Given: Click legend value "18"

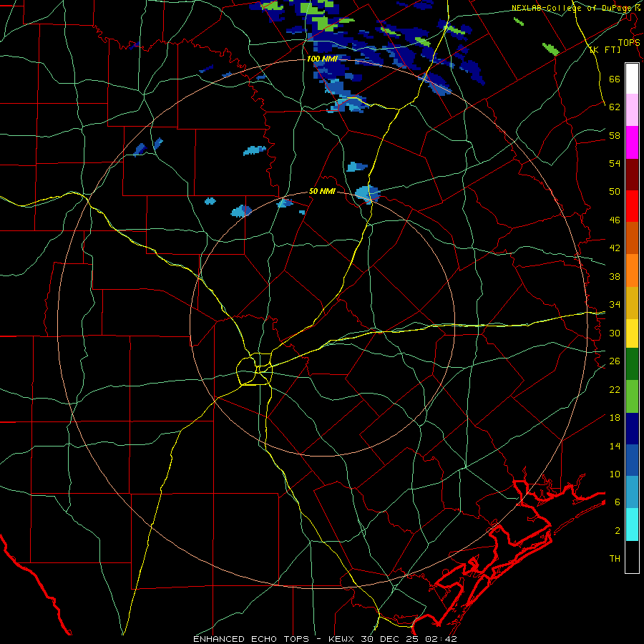Looking at the screenshot, I should click(615, 417).
